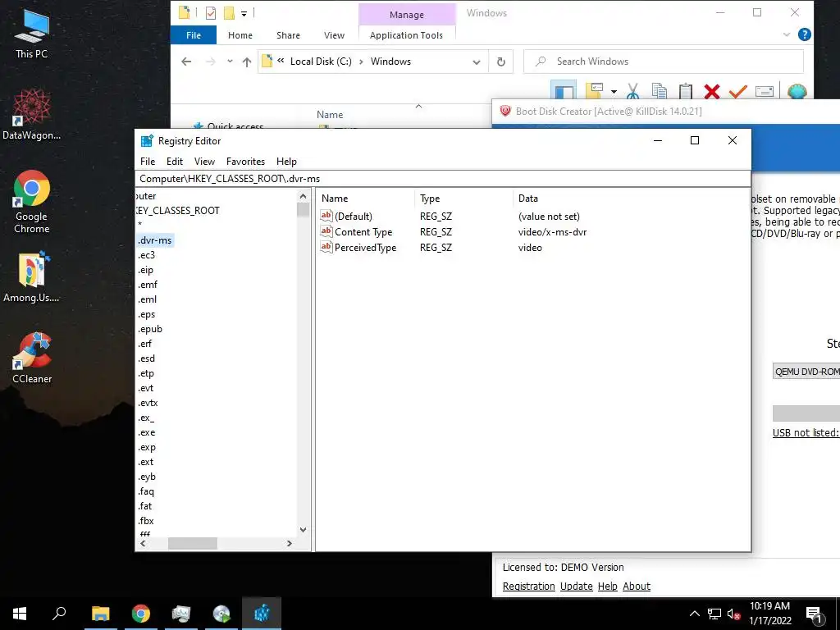The width and height of the screenshot is (840, 630).
Task: Click the tree pane horizontal scrollbar right arrow
Action: point(290,543)
